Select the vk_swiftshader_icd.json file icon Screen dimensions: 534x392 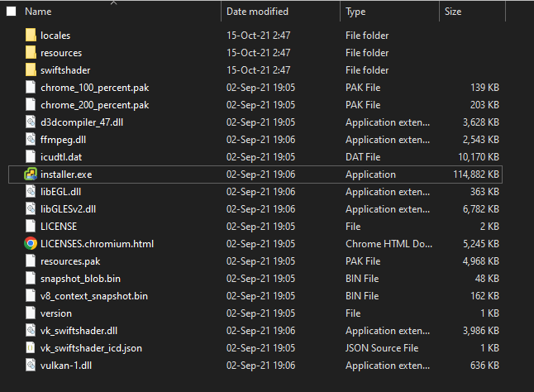tap(31, 348)
